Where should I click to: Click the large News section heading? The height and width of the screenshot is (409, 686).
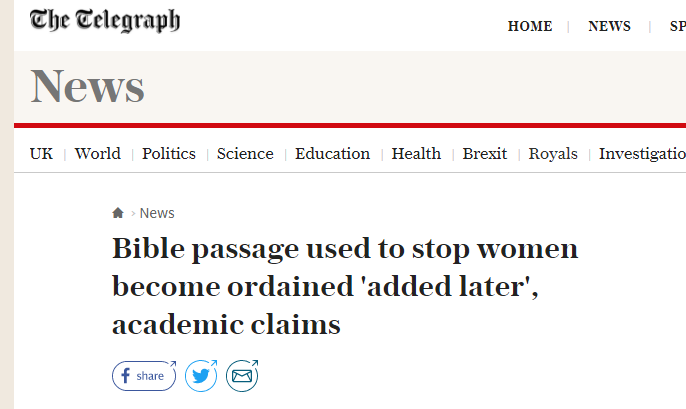[x=88, y=87]
